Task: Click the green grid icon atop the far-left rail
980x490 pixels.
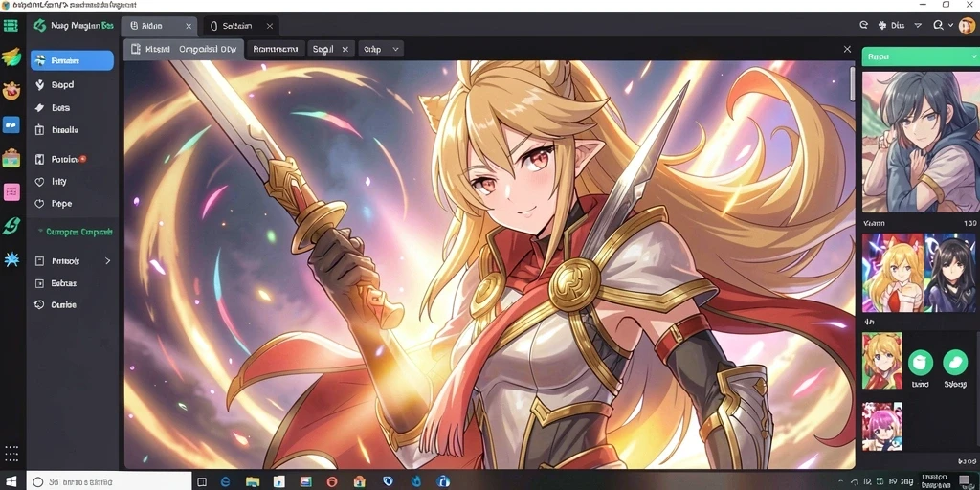Action: [11, 26]
